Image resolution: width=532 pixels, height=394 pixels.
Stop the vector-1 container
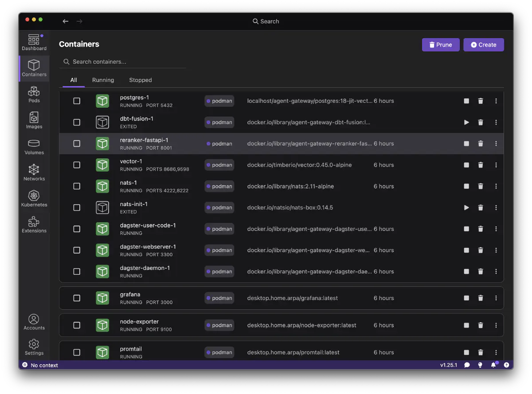[x=466, y=165]
